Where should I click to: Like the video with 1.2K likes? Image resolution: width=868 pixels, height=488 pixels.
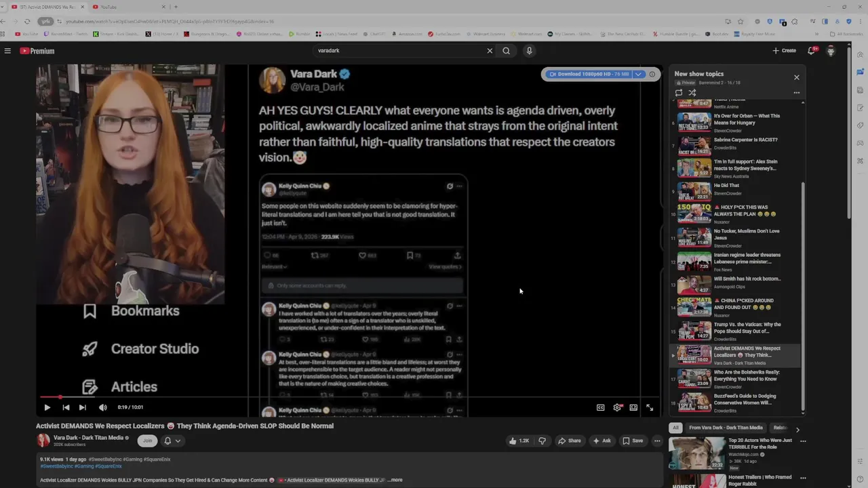(x=519, y=441)
